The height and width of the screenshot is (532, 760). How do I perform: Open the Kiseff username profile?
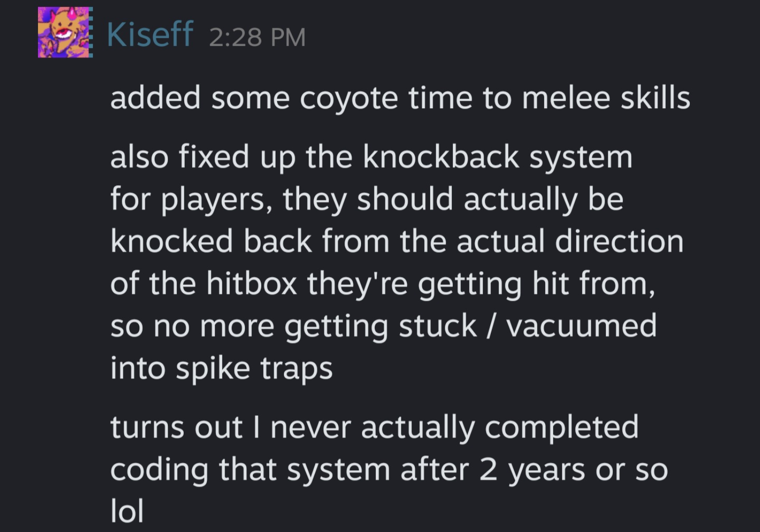point(150,34)
